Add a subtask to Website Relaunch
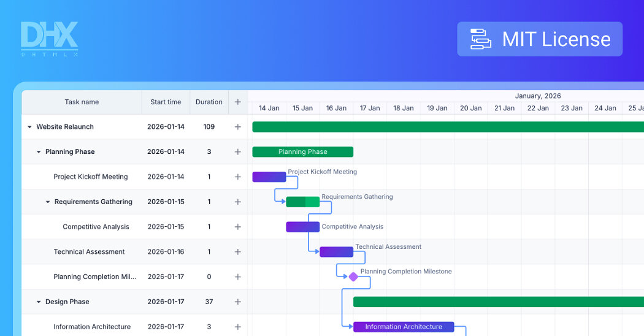The width and height of the screenshot is (644, 336). (238, 127)
